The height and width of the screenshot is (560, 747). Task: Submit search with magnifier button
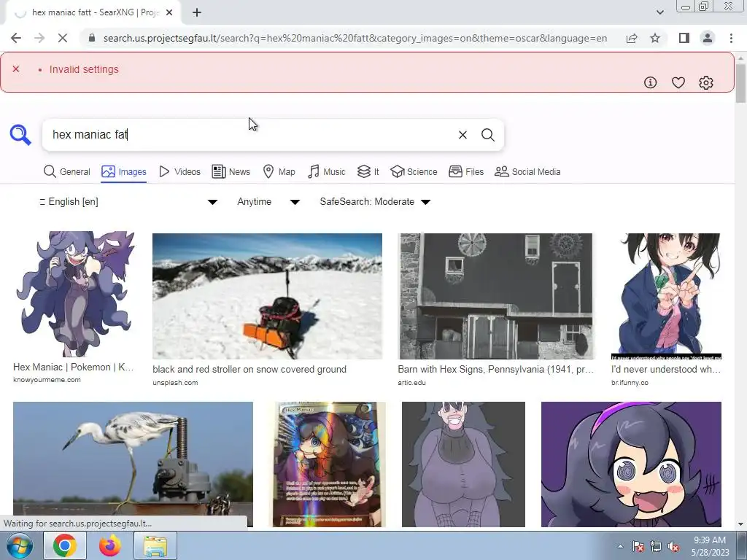[x=488, y=135]
